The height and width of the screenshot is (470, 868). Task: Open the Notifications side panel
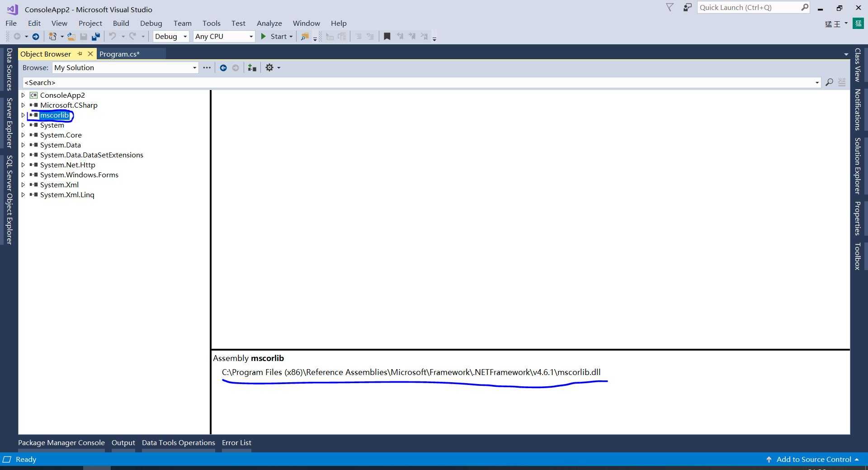[x=857, y=109]
